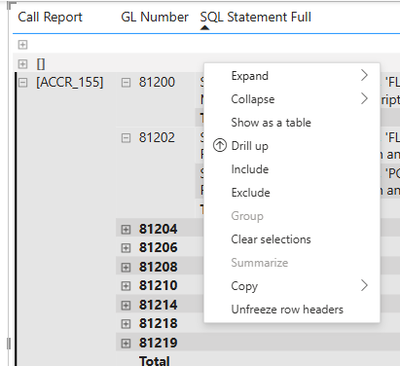Select the 81204 GL number text
This screenshot has width=400, height=366.
[158, 229]
